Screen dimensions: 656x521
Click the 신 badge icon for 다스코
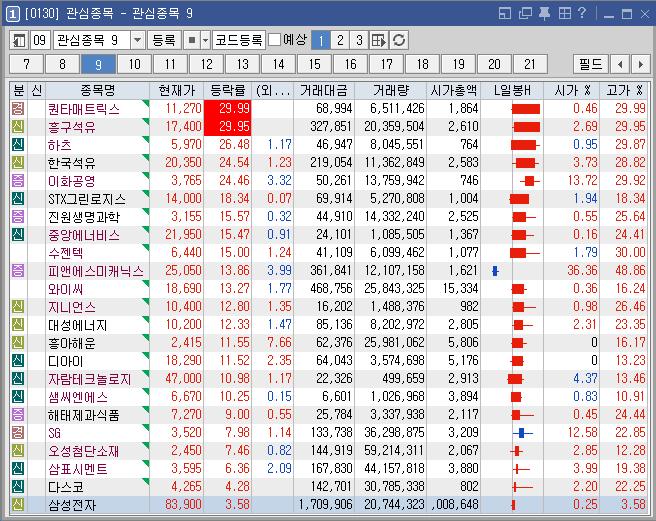(x=18, y=486)
